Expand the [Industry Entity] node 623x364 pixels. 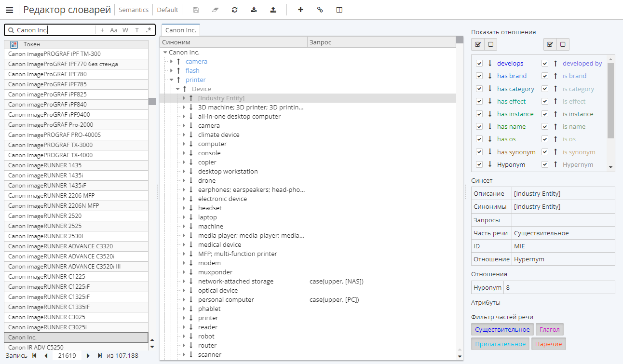click(x=184, y=98)
